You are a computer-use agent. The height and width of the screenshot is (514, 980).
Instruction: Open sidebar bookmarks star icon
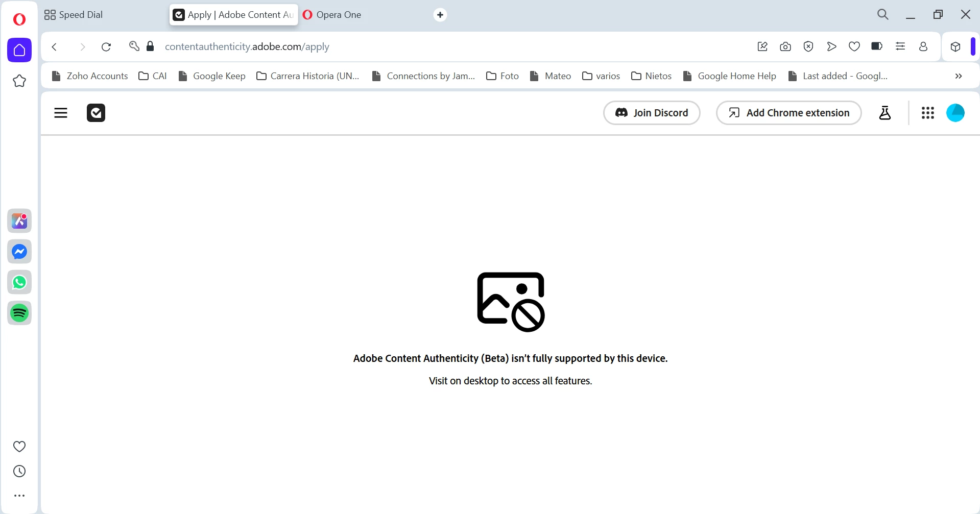point(19,81)
